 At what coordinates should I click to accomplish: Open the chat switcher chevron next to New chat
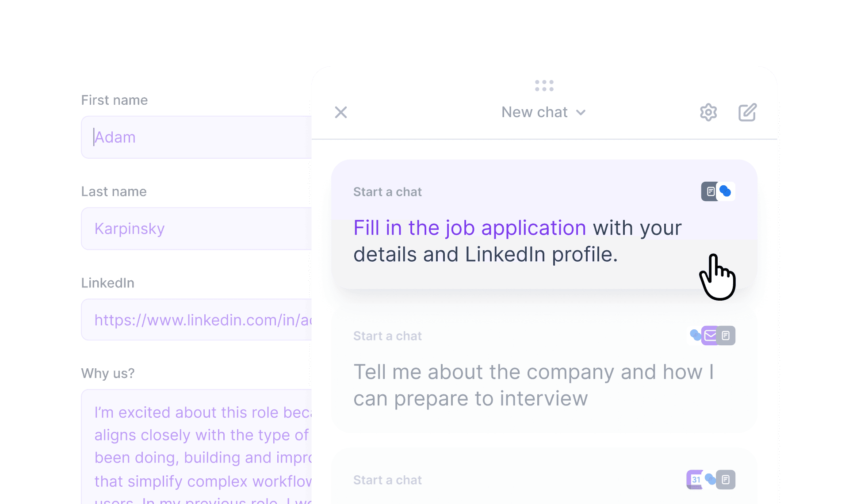point(581,113)
